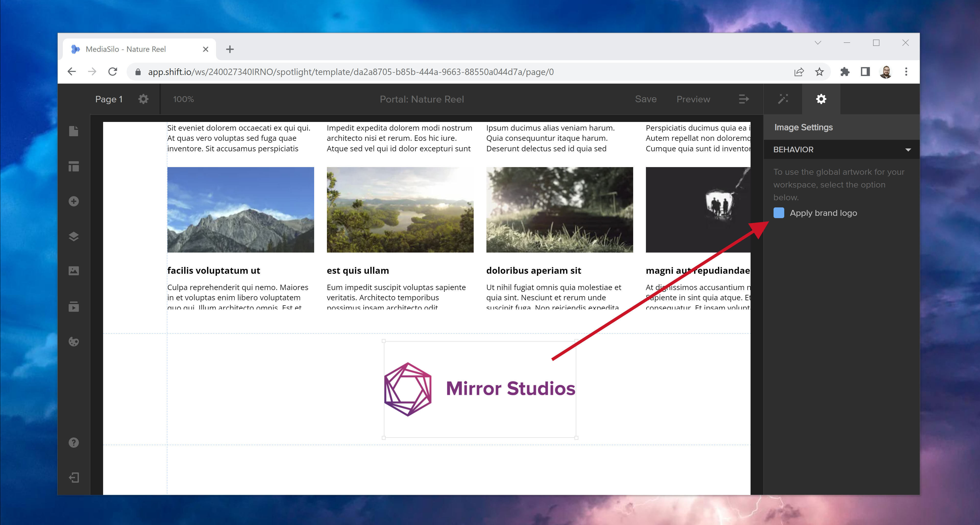Click the browser Forward arrow
Viewport: 980px width, 525px height.
pos(92,72)
